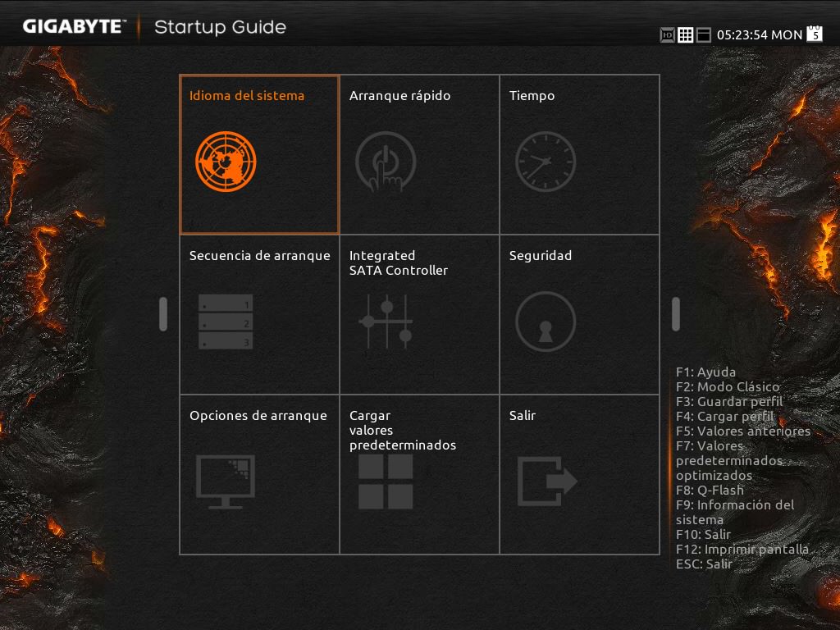Click the four-squares icon for load defaults
The width and height of the screenshot is (840, 630).
tap(386, 482)
